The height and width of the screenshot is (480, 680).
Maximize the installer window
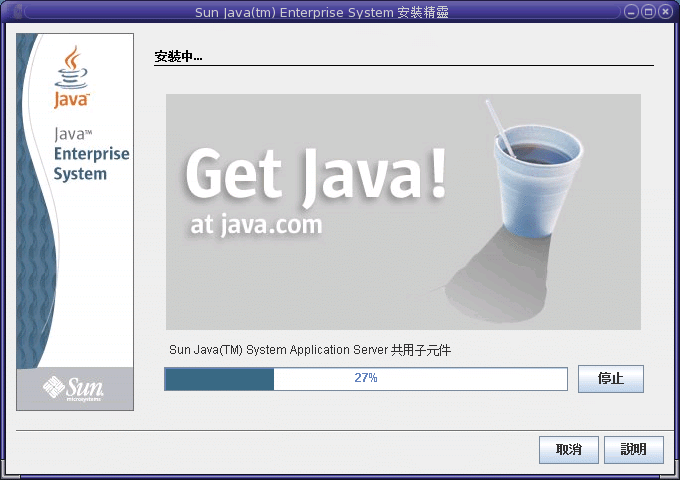click(x=648, y=12)
